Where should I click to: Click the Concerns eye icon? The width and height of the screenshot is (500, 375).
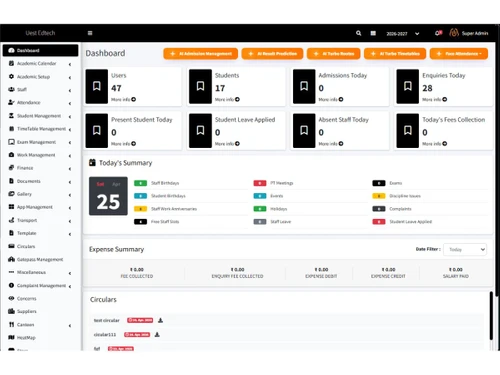pos(11,298)
